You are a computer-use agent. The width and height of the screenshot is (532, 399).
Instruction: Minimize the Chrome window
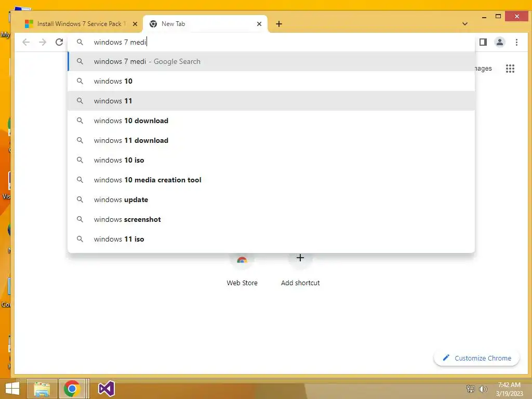point(484,16)
